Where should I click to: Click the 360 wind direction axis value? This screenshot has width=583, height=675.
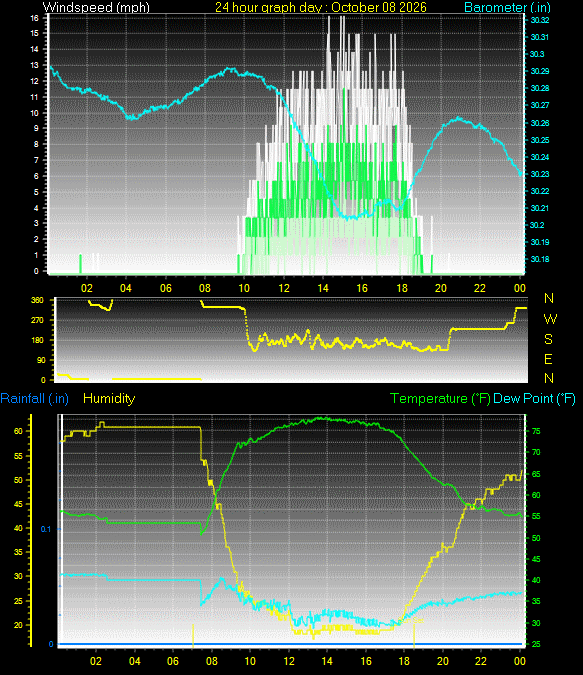(37, 300)
